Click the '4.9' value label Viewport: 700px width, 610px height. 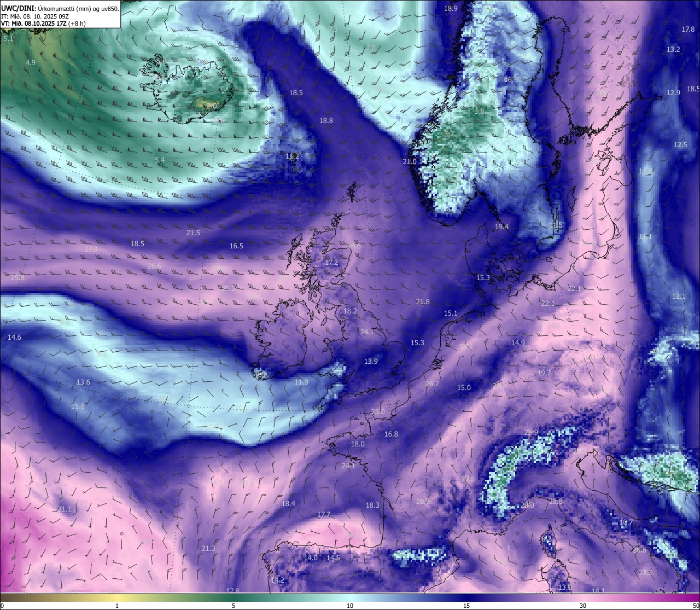pyautogui.click(x=31, y=63)
